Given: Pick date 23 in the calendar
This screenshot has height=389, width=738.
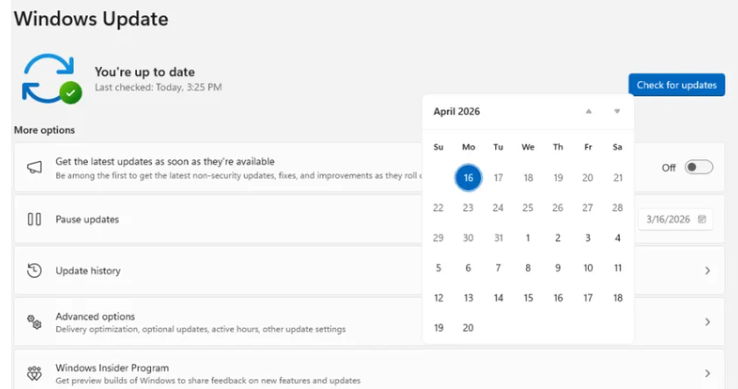Looking at the screenshot, I should click(x=468, y=208).
